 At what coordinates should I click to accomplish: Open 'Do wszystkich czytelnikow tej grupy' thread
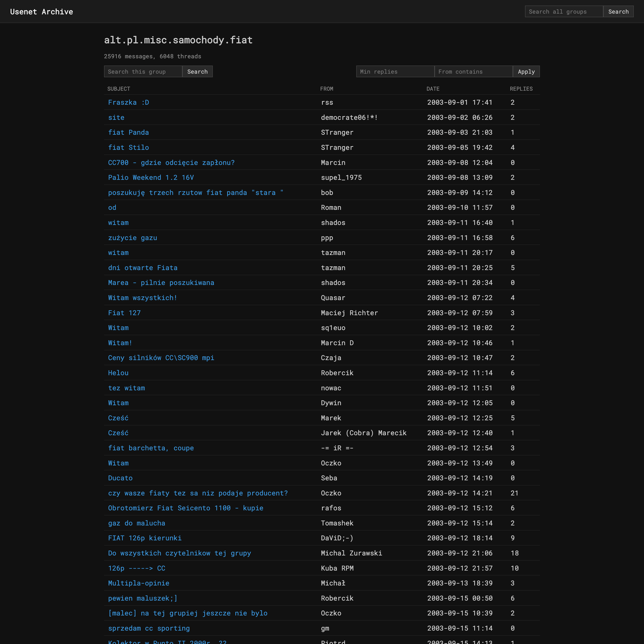(179, 553)
